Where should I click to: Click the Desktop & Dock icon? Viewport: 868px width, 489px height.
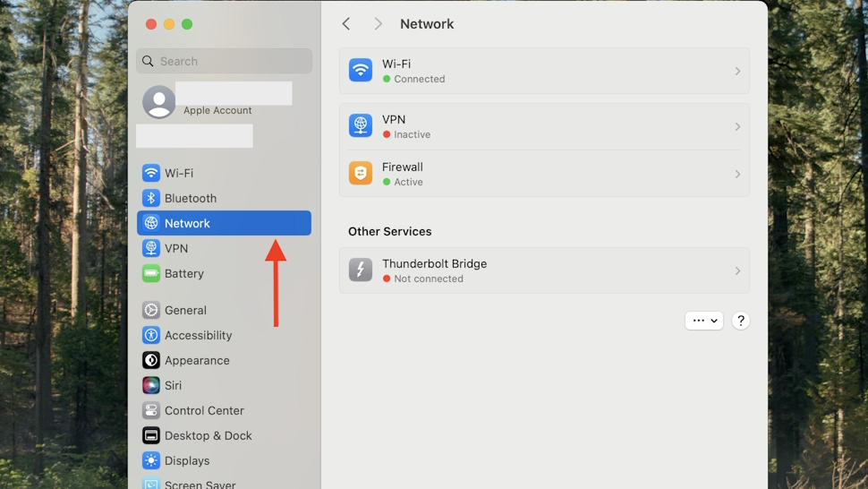(x=150, y=435)
